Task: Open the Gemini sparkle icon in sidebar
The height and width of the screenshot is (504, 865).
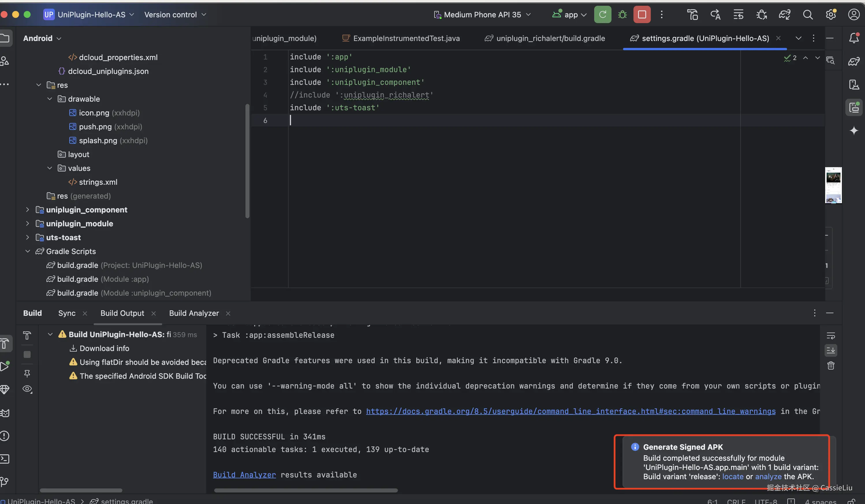Action: click(x=854, y=131)
